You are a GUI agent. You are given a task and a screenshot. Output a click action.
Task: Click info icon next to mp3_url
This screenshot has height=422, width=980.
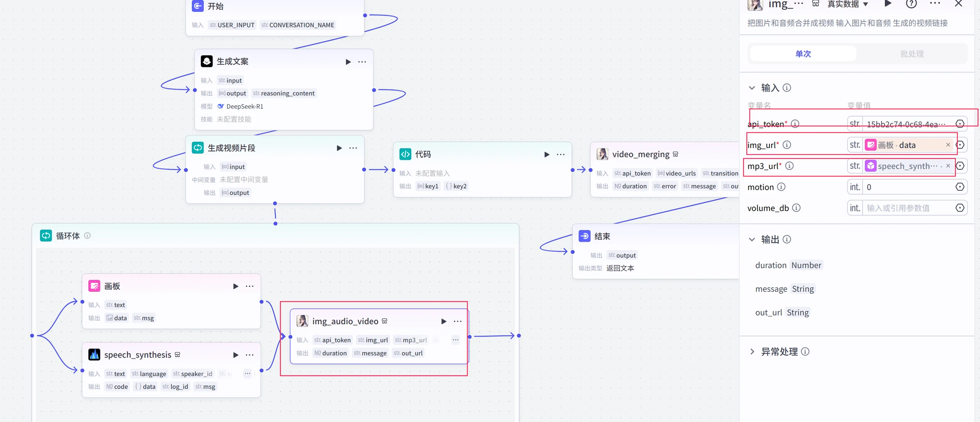(x=789, y=166)
